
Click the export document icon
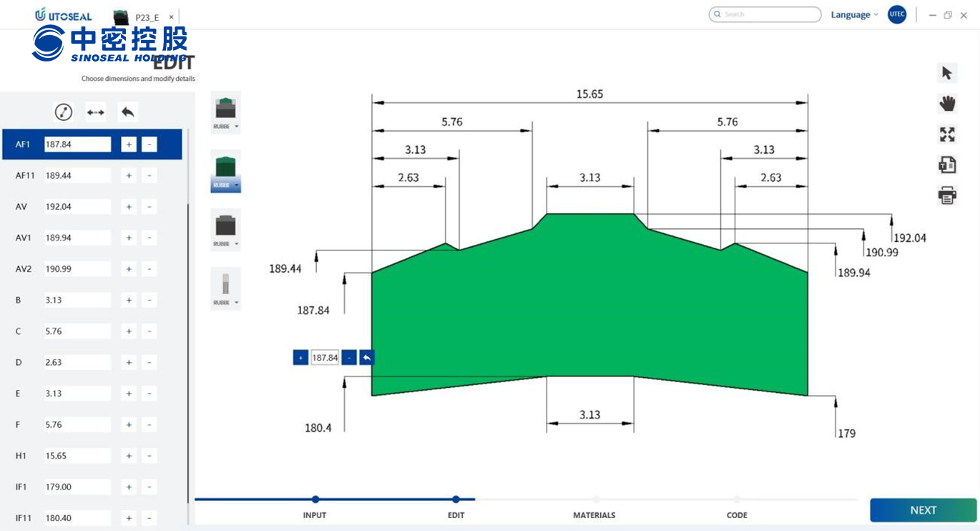click(947, 165)
